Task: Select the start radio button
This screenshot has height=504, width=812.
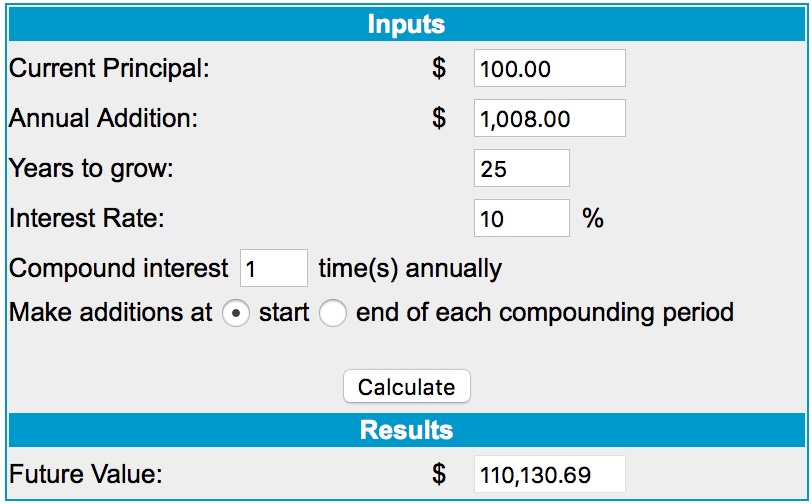Action: tap(234, 313)
